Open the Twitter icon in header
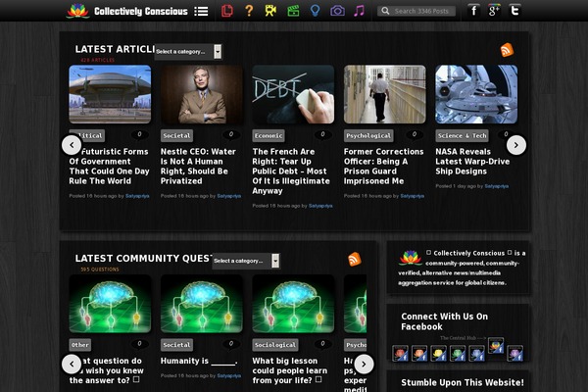The image size is (588, 392). (x=514, y=11)
